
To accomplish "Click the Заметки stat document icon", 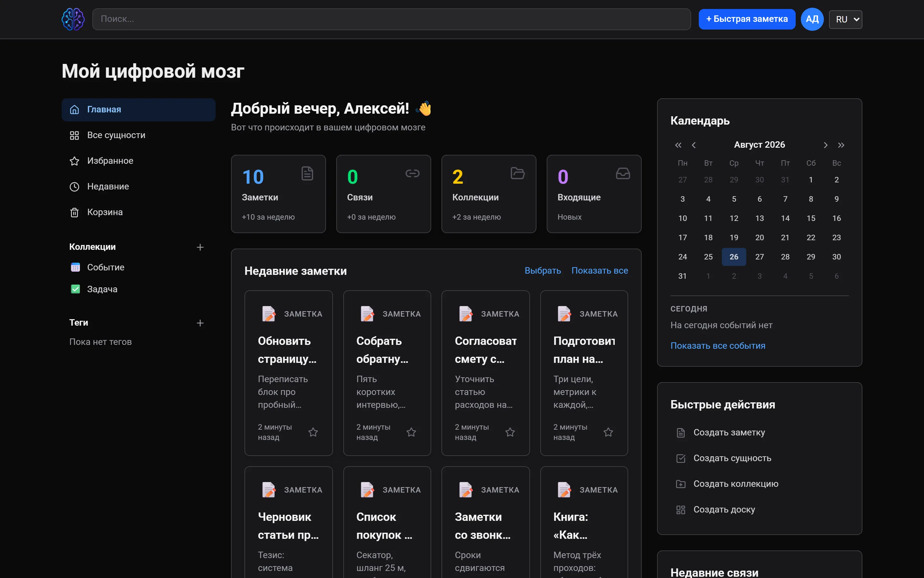I will pos(307,173).
